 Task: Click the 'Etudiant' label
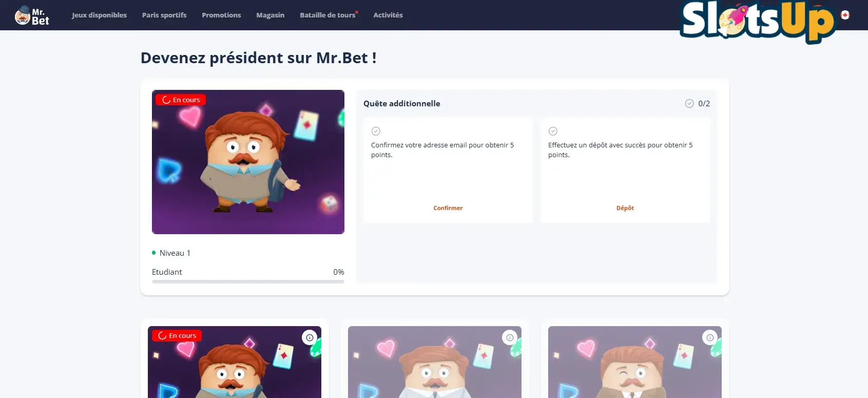pos(167,272)
